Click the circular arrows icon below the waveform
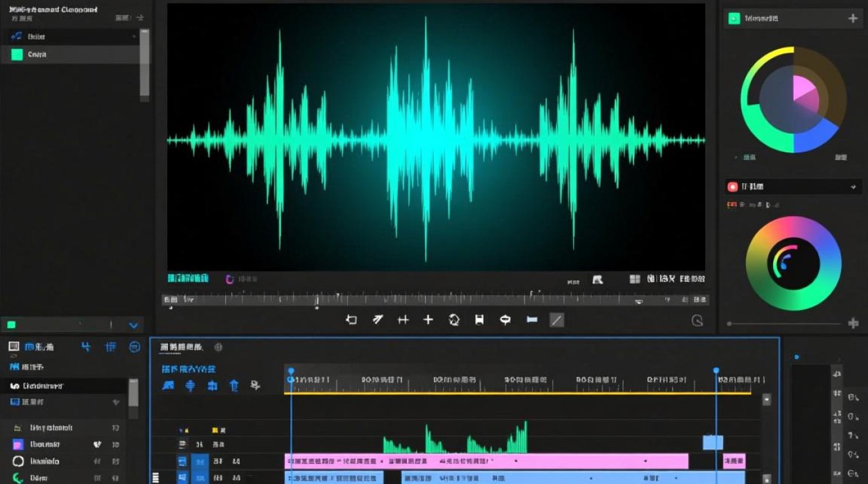Image resolution: width=868 pixels, height=484 pixels. (x=454, y=319)
